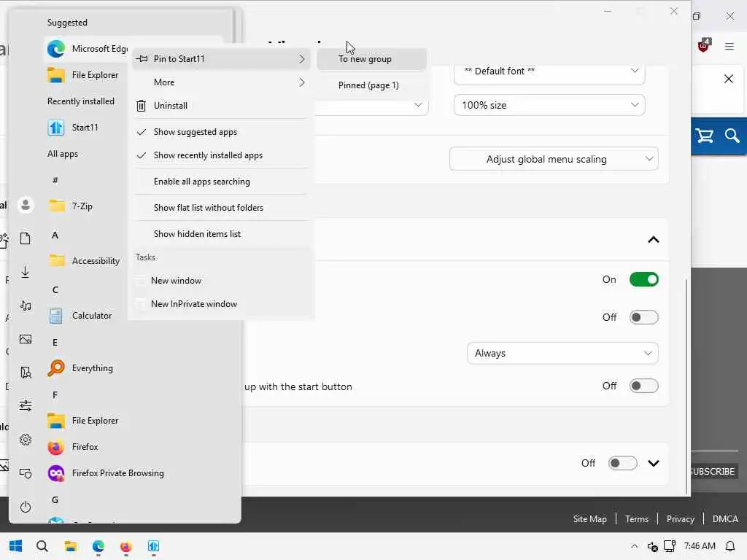747x560 pixels.
Task: Click the Terms footer link
Action: pyautogui.click(x=636, y=519)
